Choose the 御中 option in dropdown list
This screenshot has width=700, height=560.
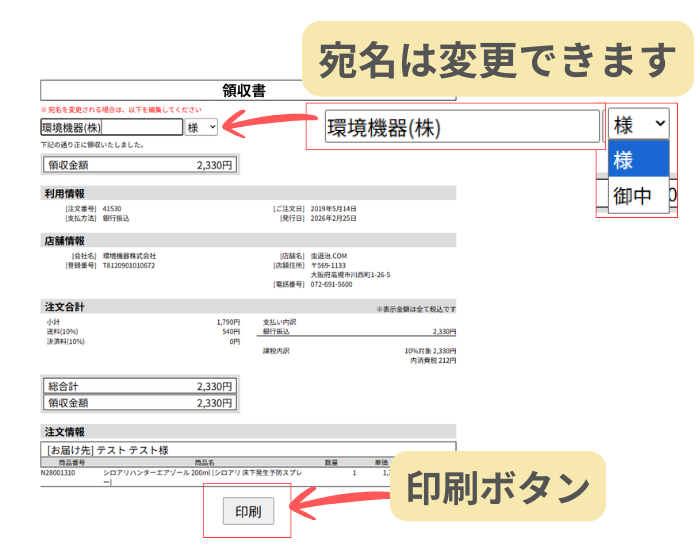pyautogui.click(x=639, y=195)
